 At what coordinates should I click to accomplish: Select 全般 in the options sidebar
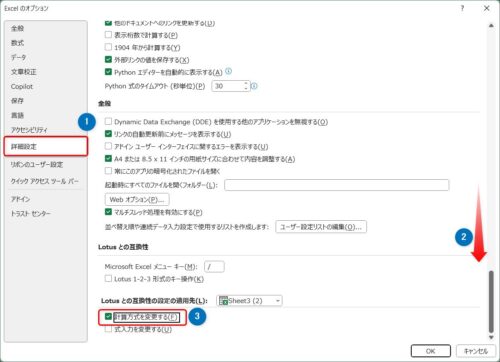pos(17,28)
